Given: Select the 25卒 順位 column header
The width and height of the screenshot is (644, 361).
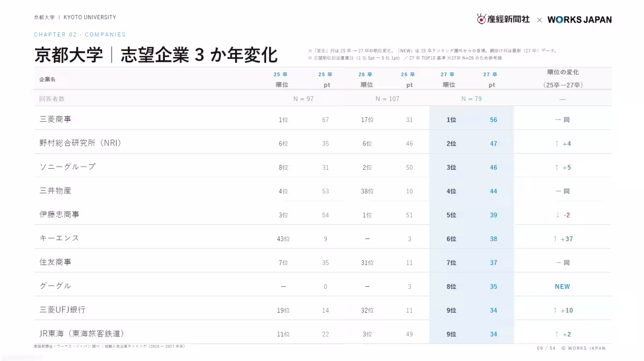Looking at the screenshot, I should [281, 80].
